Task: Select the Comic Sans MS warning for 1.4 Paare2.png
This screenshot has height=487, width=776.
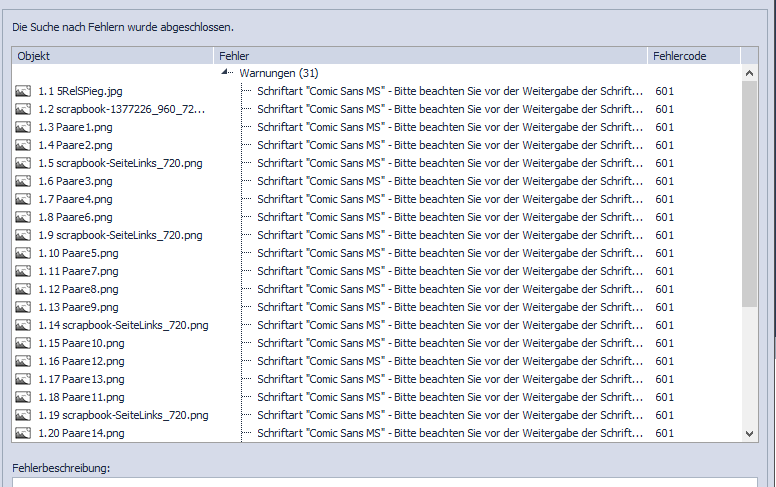Action: pos(450,145)
